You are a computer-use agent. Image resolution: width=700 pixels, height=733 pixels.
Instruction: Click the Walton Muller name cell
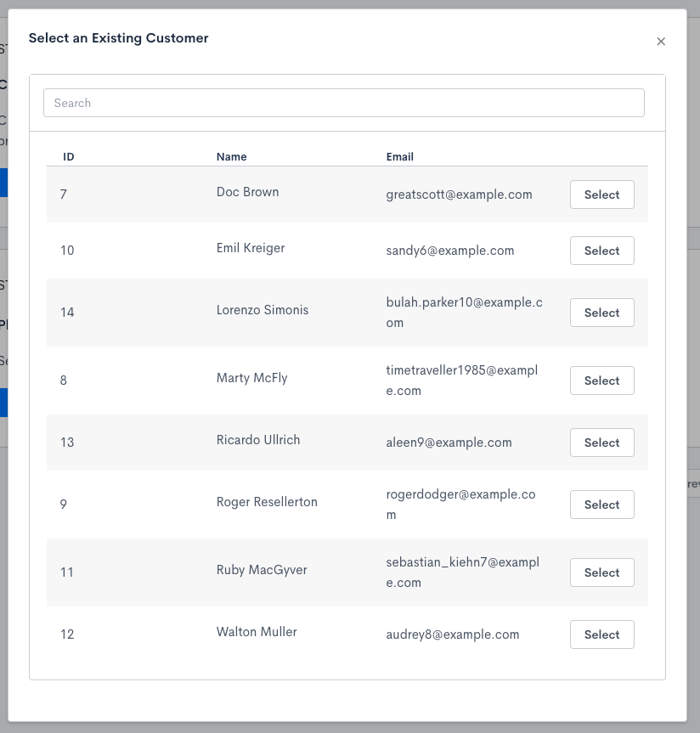coord(257,632)
